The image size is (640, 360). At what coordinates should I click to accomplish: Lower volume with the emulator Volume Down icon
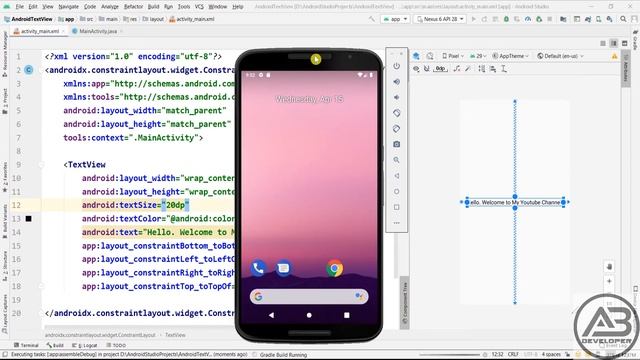pos(396,97)
